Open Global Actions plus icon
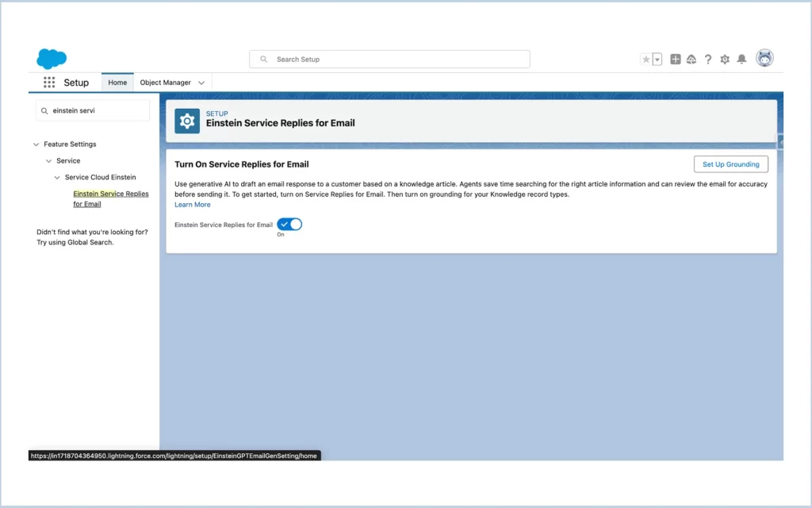Viewport: 812px width, 508px height. pyautogui.click(x=676, y=59)
